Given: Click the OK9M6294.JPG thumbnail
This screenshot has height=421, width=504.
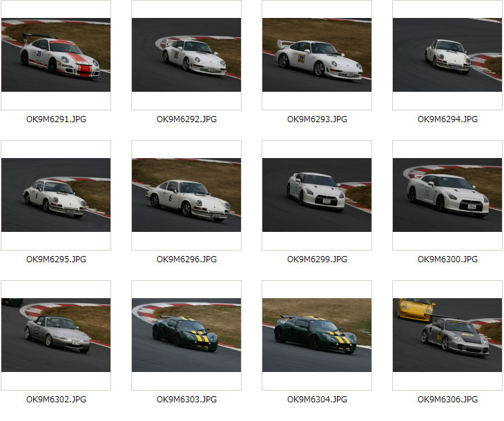Looking at the screenshot, I should point(447,55).
